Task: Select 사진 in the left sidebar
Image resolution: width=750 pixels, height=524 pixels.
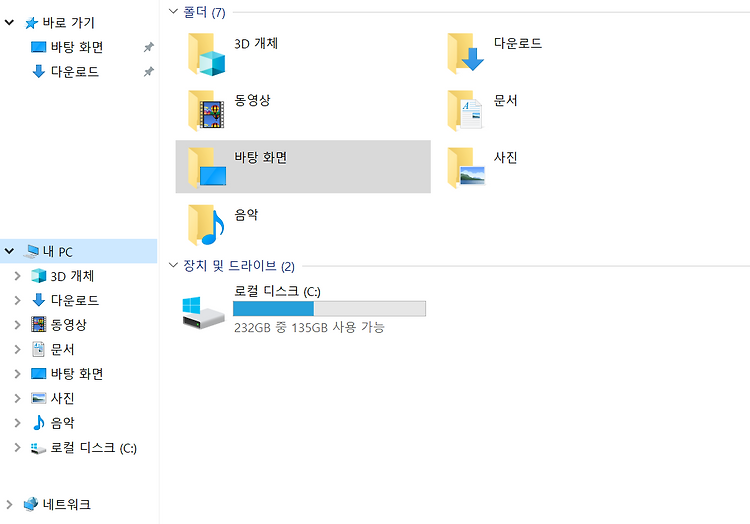Action: (63, 398)
